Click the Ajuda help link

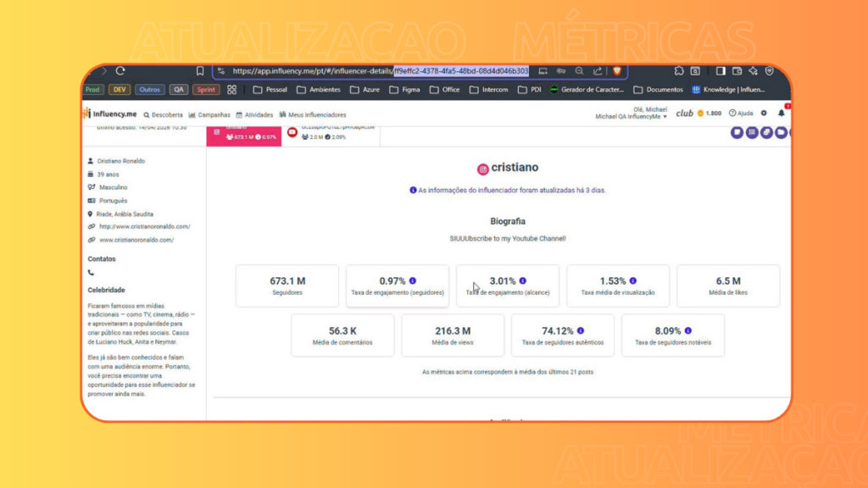741,114
